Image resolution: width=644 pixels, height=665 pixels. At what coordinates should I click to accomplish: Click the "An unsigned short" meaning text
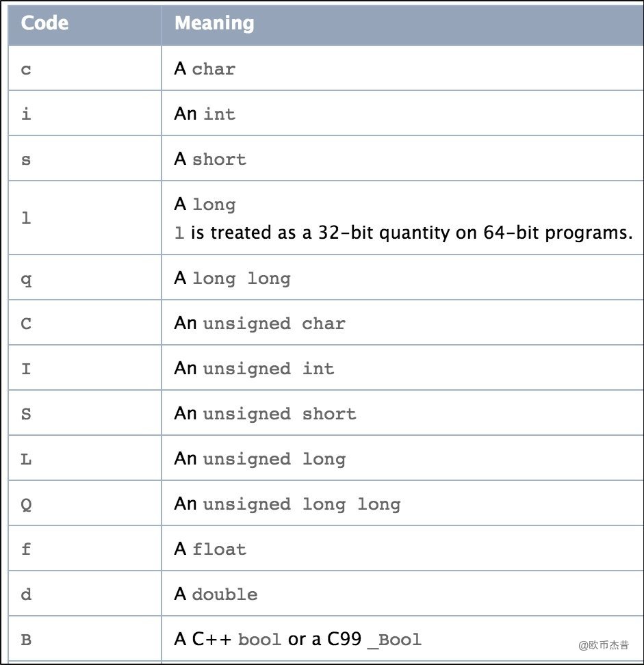[265, 414]
